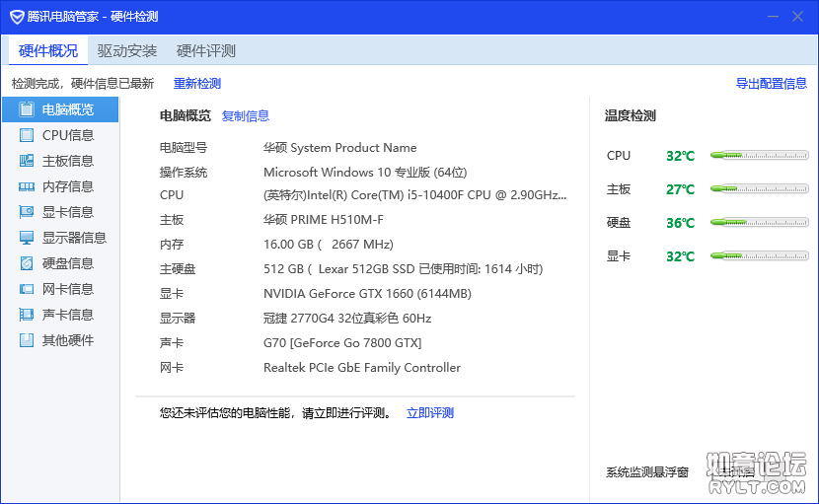The image size is (819, 504).
Task: Open the 显卡信息 graphics card icon
Action: (26, 211)
